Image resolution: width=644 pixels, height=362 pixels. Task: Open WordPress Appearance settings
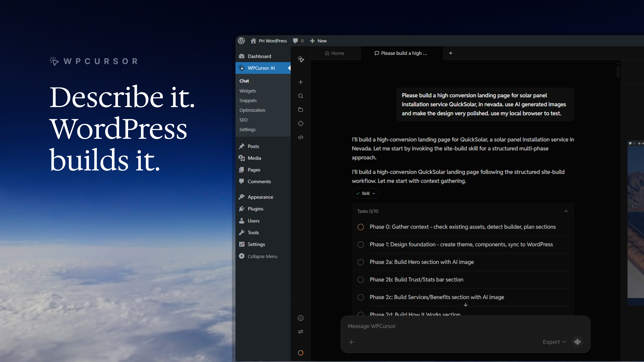click(260, 197)
